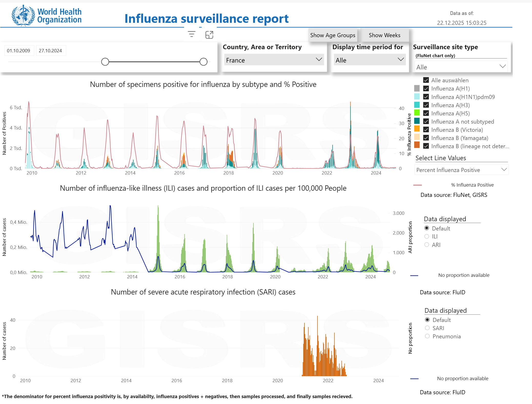Click the right handle of date slider

[203, 62]
